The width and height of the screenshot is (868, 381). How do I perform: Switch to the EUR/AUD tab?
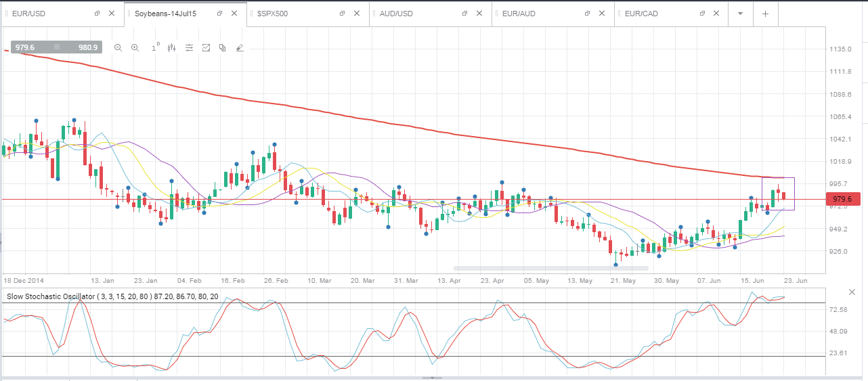(x=520, y=14)
